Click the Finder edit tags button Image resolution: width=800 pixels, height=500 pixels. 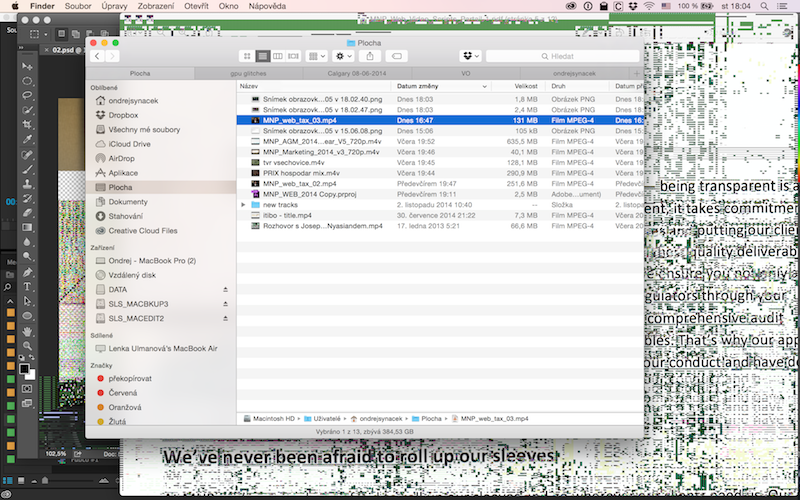tap(396, 56)
